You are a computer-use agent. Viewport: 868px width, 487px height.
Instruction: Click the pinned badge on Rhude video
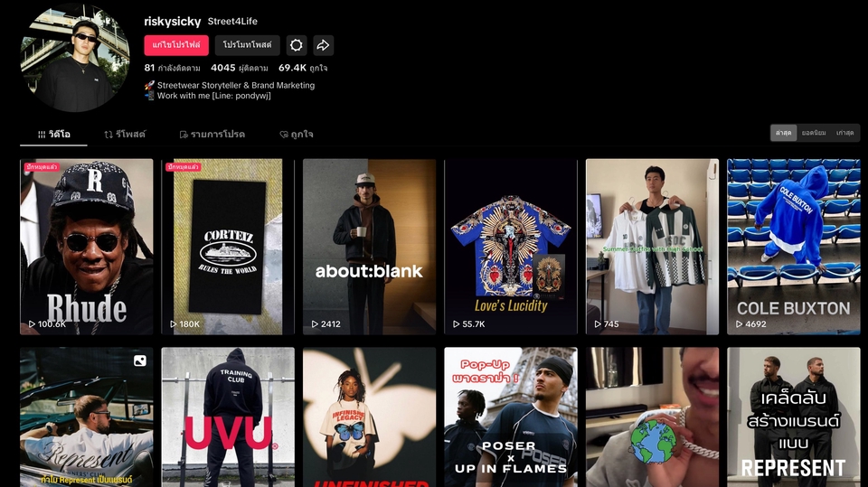[42, 166]
